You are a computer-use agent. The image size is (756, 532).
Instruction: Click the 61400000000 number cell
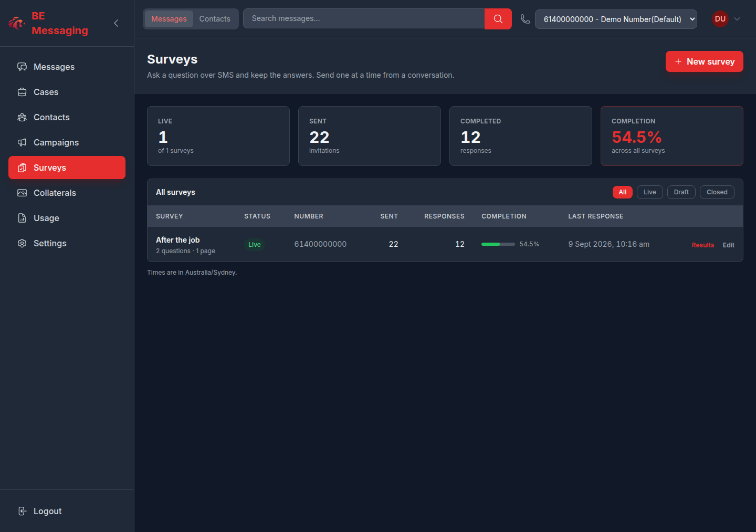pyautogui.click(x=321, y=244)
